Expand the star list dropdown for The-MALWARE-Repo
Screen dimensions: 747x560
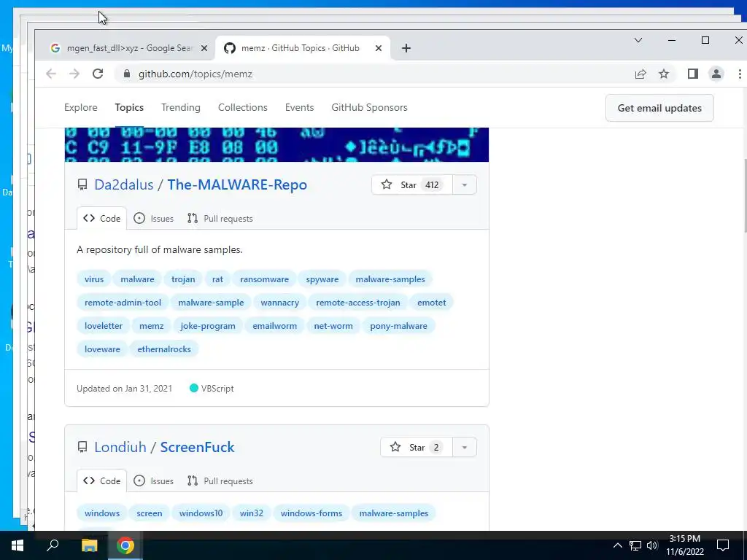(x=465, y=184)
